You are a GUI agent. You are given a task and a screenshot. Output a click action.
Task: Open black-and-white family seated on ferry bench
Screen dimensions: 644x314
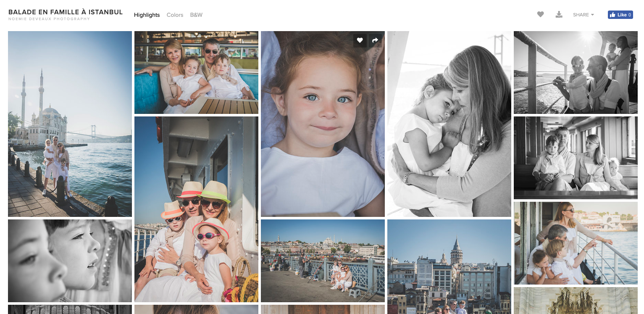[x=576, y=158]
